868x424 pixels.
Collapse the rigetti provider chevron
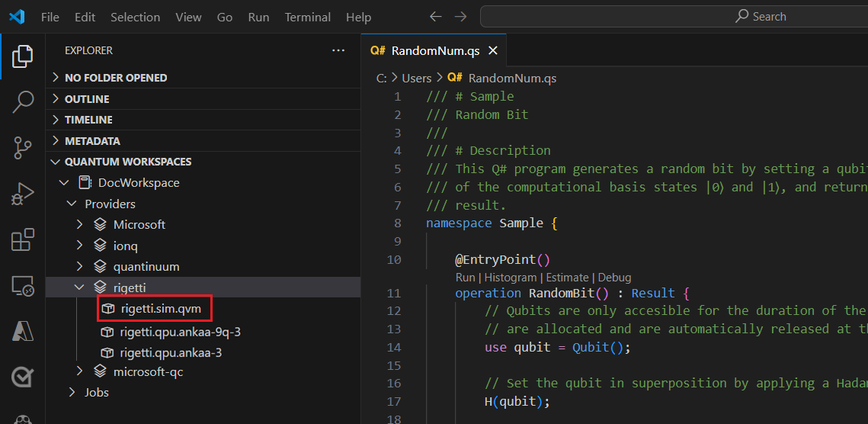80,287
